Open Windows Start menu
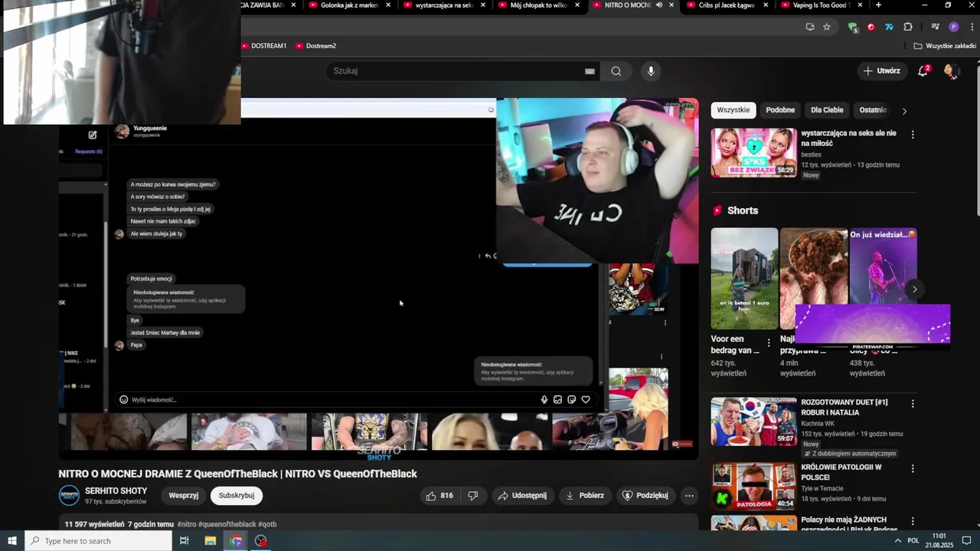This screenshot has height=551, width=980. (x=11, y=541)
